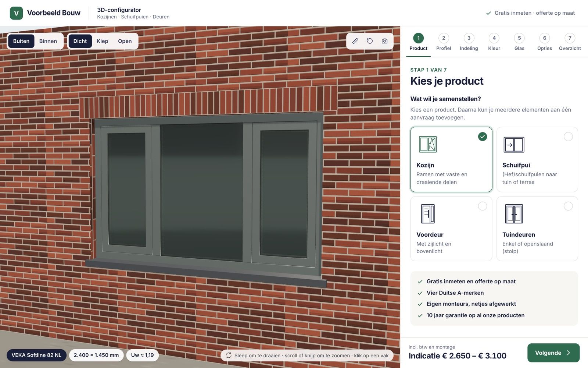Click the Volgende button

553,353
